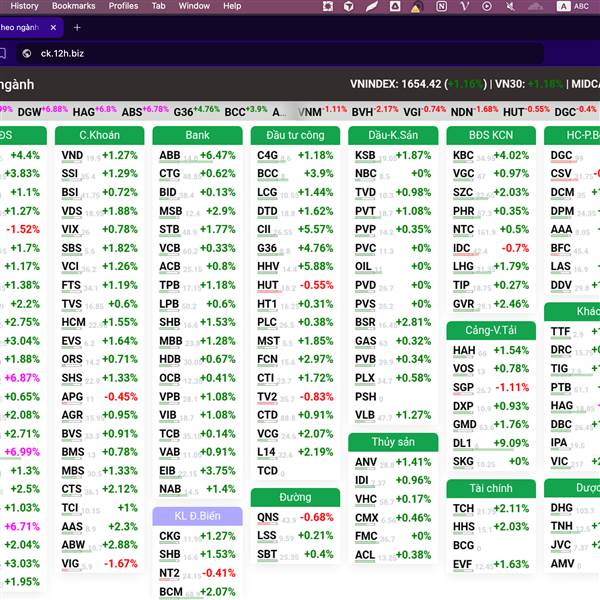
Task: Open the TV2 -0.83% stock row
Action: (x=295, y=397)
